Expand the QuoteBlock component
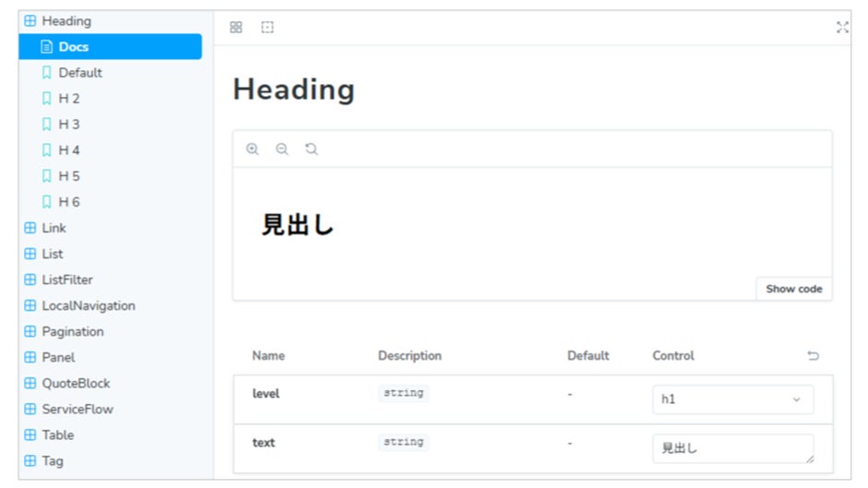The height and width of the screenshot is (488, 868). pos(76,384)
